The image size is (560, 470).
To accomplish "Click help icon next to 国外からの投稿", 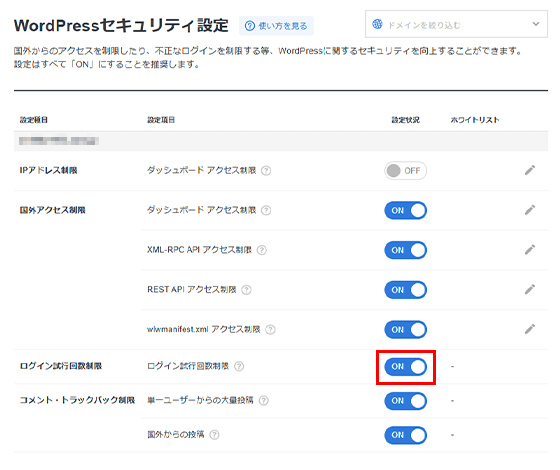I will [214, 435].
